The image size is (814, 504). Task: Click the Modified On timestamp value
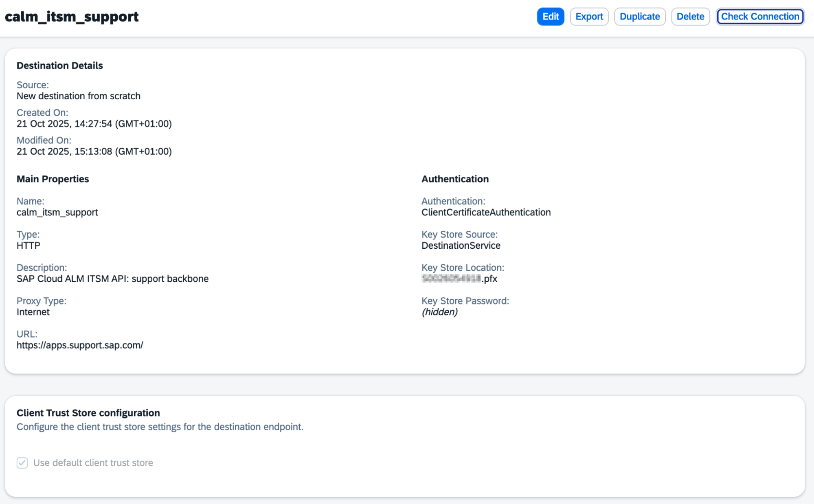pos(94,151)
